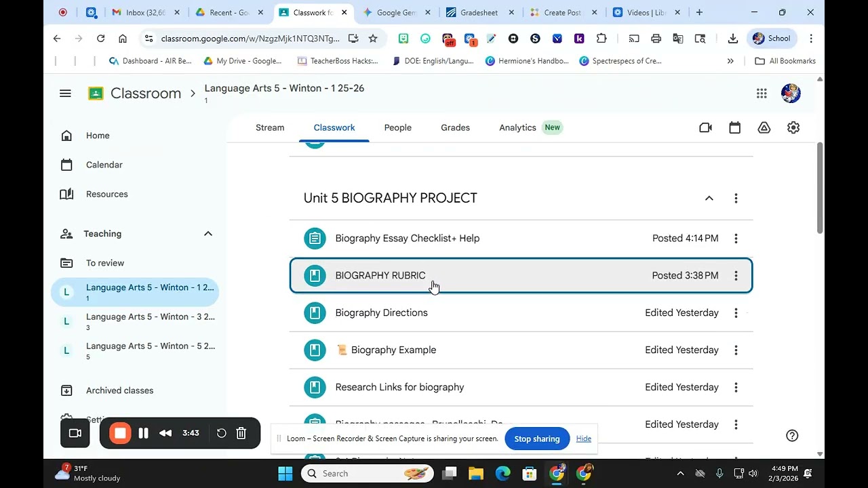868x488 pixels.
Task: Switch to the People tab
Action: tap(397, 127)
